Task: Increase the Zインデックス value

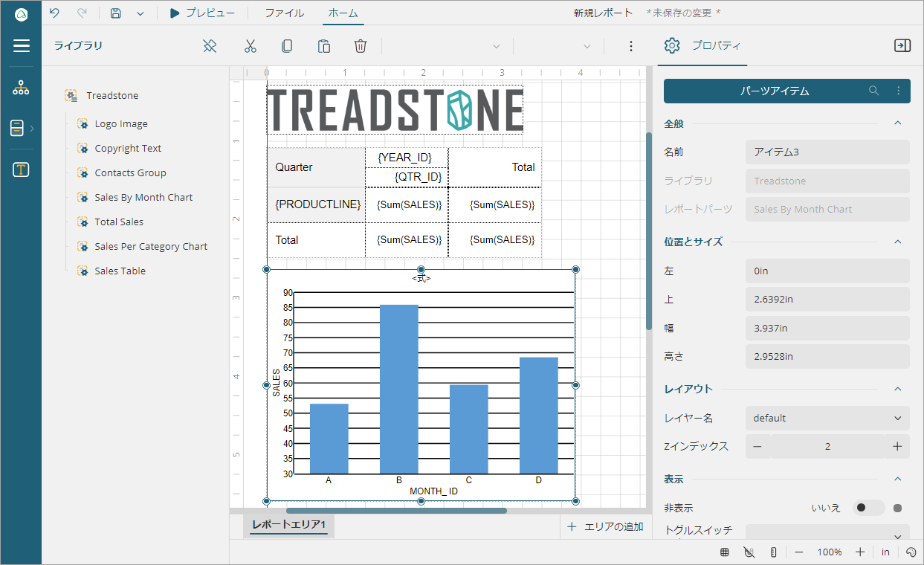Action: tap(897, 447)
